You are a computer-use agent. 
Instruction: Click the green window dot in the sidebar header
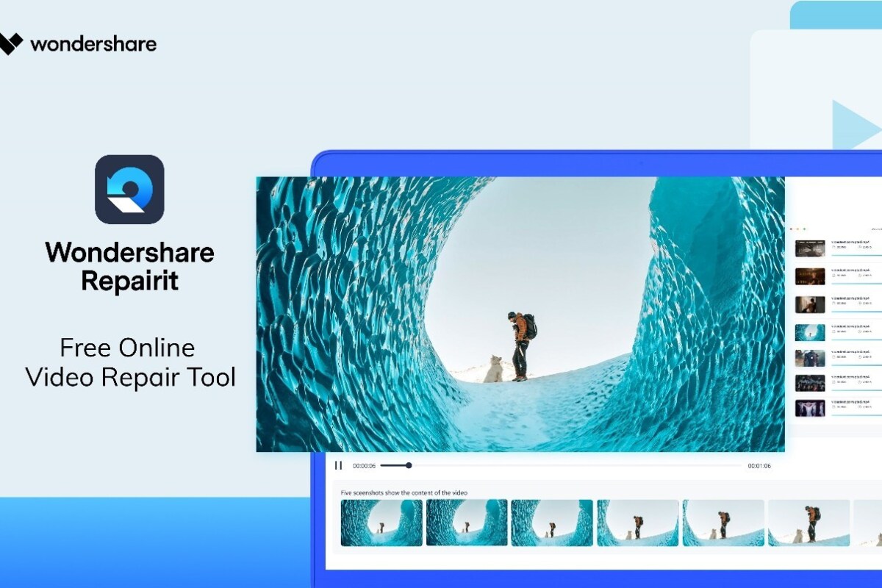(804, 229)
